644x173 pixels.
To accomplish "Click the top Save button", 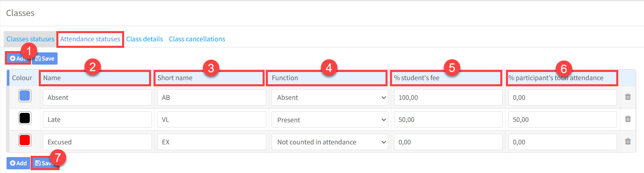I will pyautogui.click(x=45, y=58).
